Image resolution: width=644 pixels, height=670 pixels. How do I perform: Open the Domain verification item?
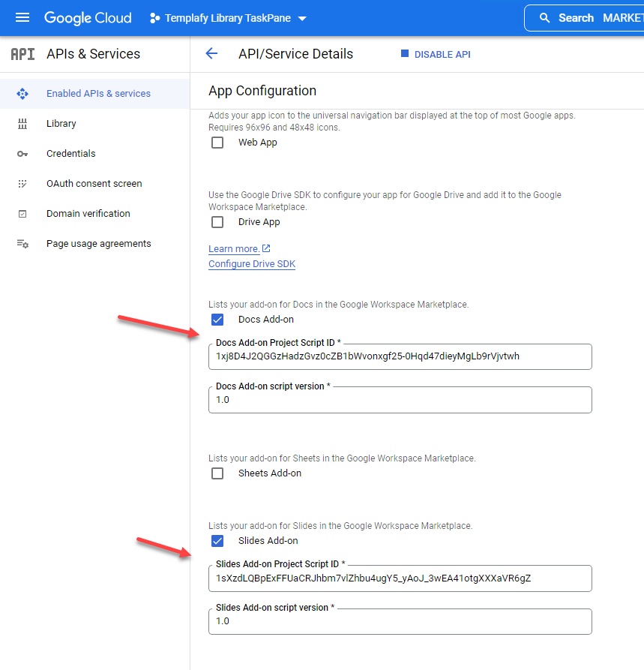pyautogui.click(x=94, y=214)
